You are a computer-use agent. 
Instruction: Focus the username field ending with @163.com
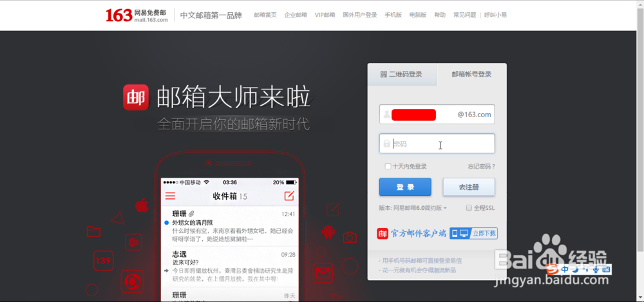click(437, 114)
